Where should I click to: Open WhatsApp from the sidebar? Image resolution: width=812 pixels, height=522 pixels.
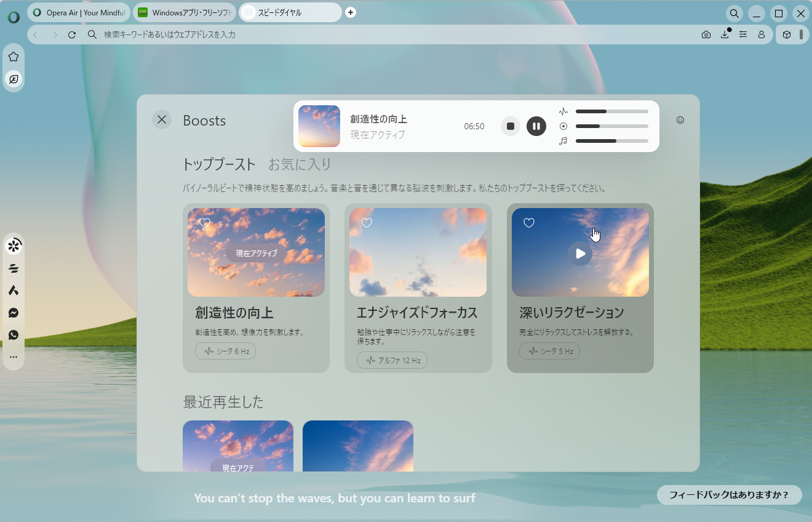pos(14,335)
